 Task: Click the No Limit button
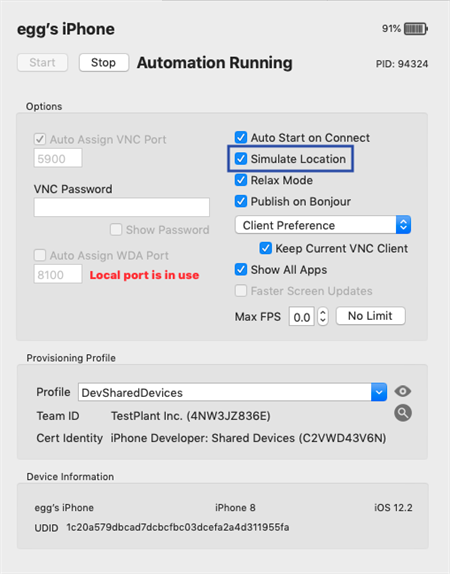(371, 316)
